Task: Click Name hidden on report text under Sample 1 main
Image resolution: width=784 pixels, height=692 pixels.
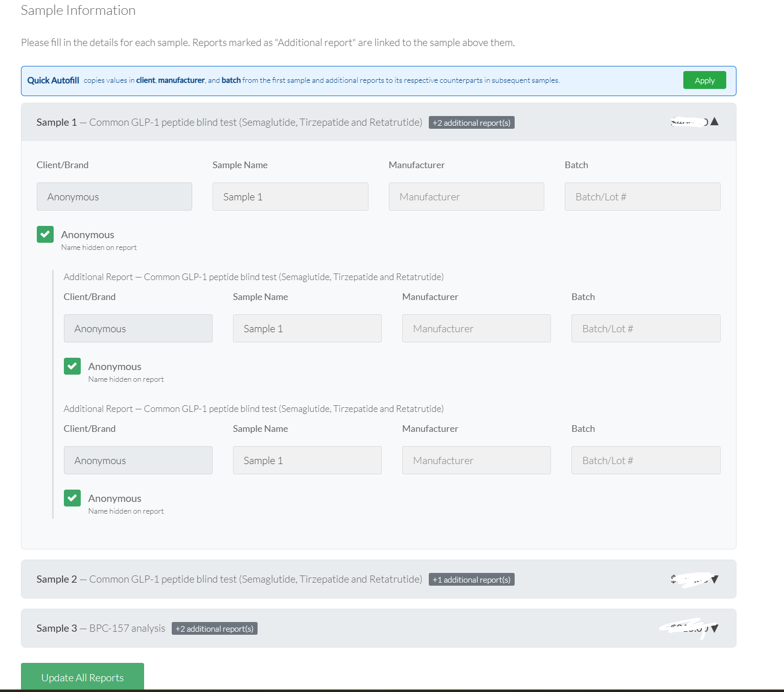Action: point(99,247)
